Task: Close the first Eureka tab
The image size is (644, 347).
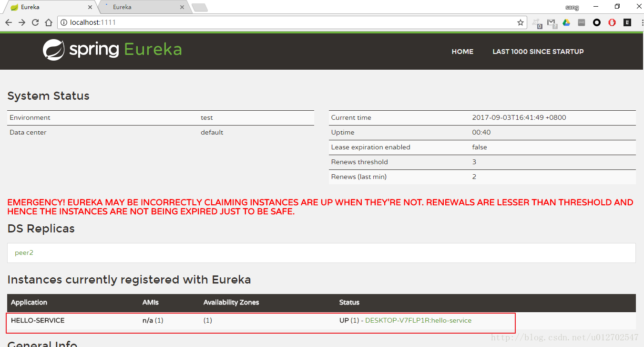Action: pos(91,7)
